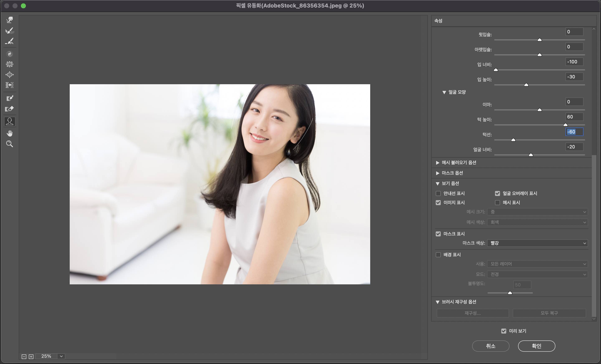Collapse the 얼굴 모양 section

pos(444,92)
